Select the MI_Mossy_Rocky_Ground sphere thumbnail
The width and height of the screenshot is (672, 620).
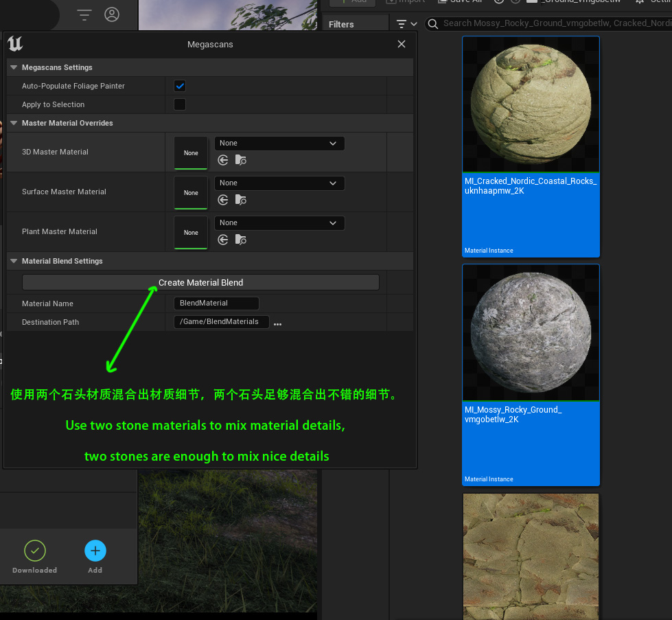point(531,332)
